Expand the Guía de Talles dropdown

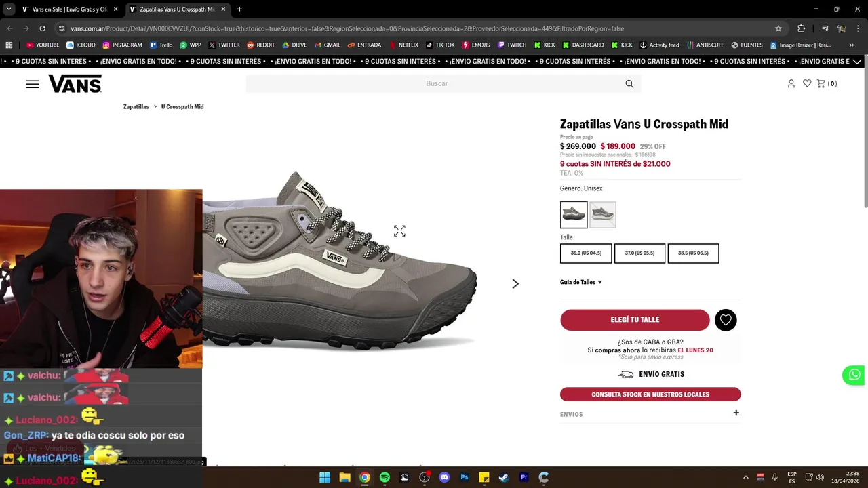pyautogui.click(x=581, y=283)
